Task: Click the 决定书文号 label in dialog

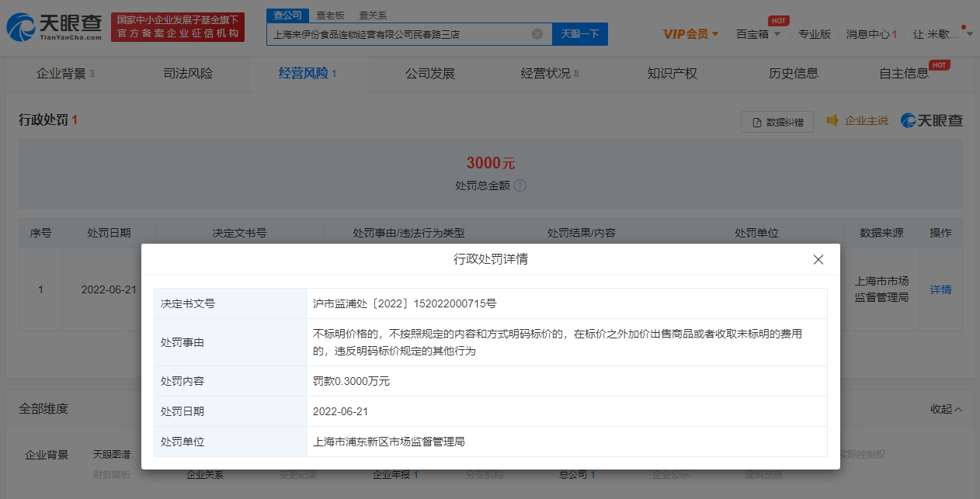Action: (187, 303)
